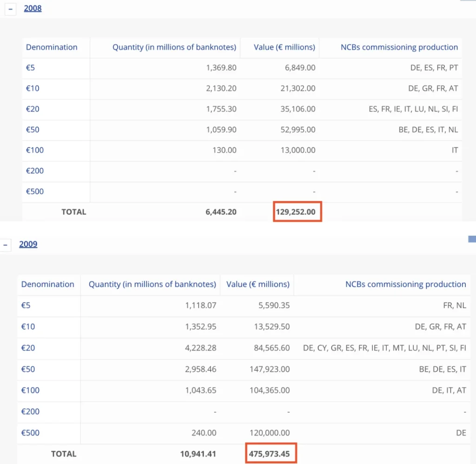The image size is (476, 464).
Task: Select NCB list BE, DE, ES, IT, NL
Action: click(428, 129)
